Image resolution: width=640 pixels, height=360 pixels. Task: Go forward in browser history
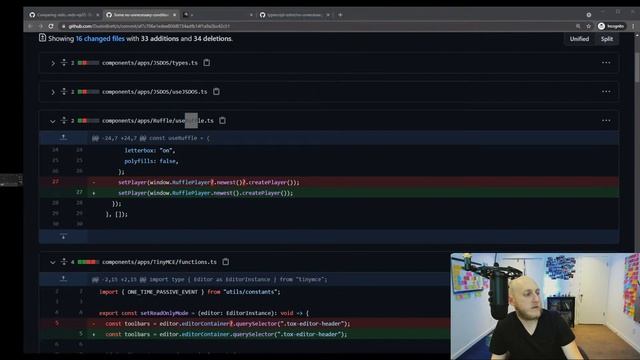(41, 26)
